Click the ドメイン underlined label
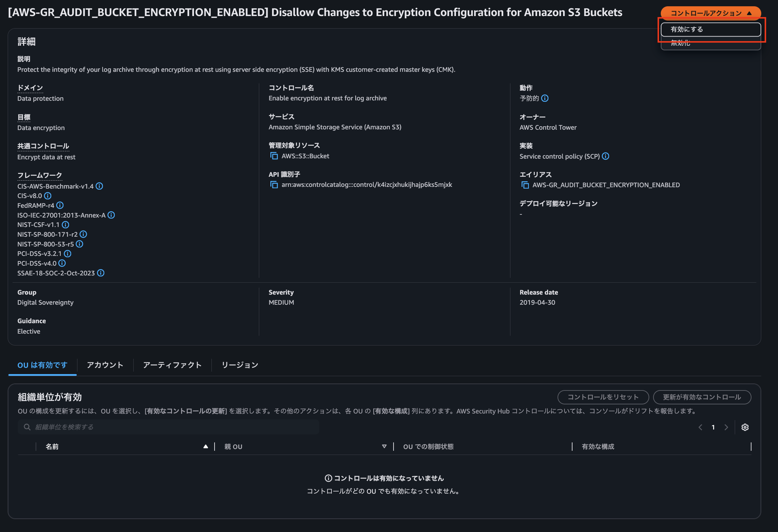Viewport: 778px width, 532px height. tap(30, 88)
